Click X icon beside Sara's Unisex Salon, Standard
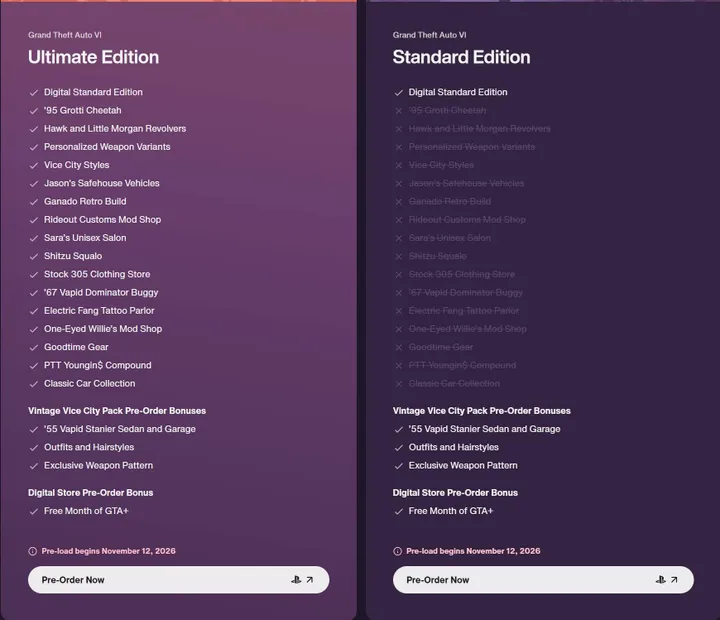Viewport: 720px width, 620px height. (399, 238)
